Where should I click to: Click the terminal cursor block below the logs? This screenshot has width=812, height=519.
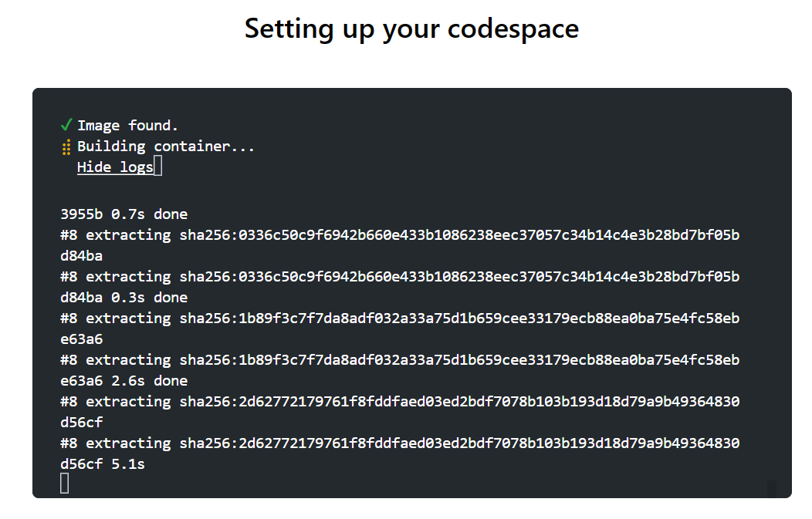(65, 484)
